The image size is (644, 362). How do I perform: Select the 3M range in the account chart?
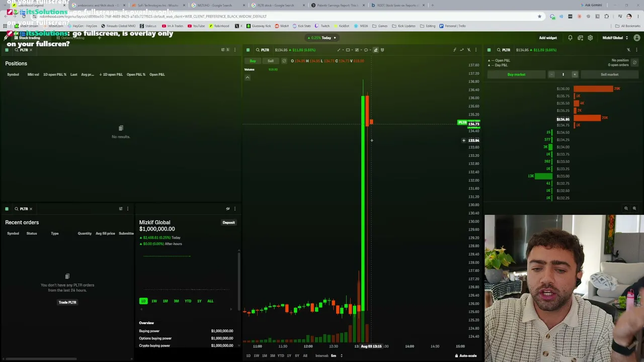click(x=176, y=301)
